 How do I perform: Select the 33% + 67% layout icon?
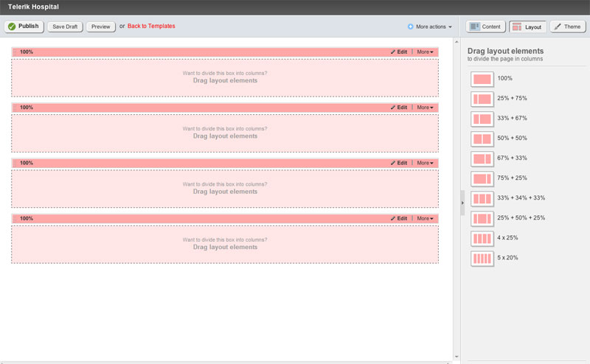click(x=482, y=119)
